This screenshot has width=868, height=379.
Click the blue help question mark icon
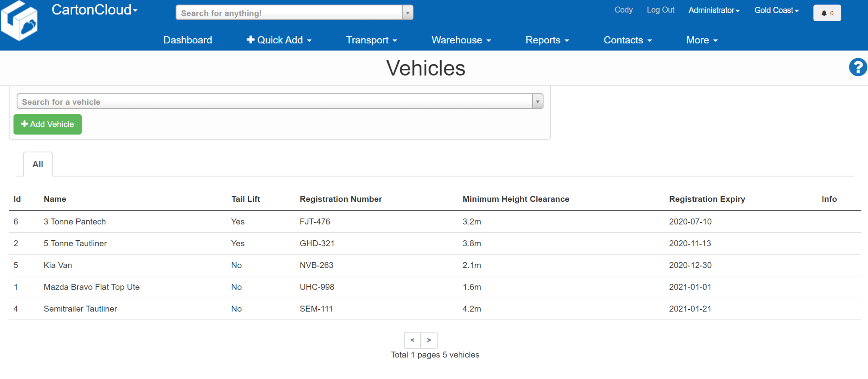click(858, 67)
